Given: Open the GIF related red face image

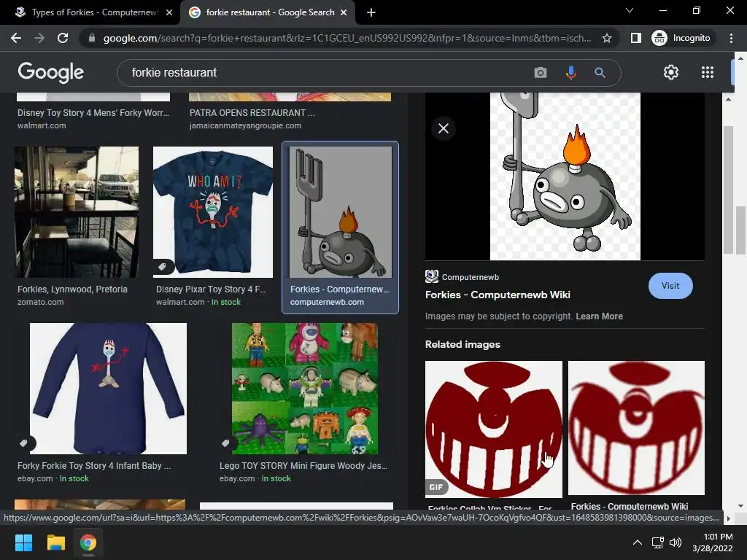Looking at the screenshot, I should 494,429.
